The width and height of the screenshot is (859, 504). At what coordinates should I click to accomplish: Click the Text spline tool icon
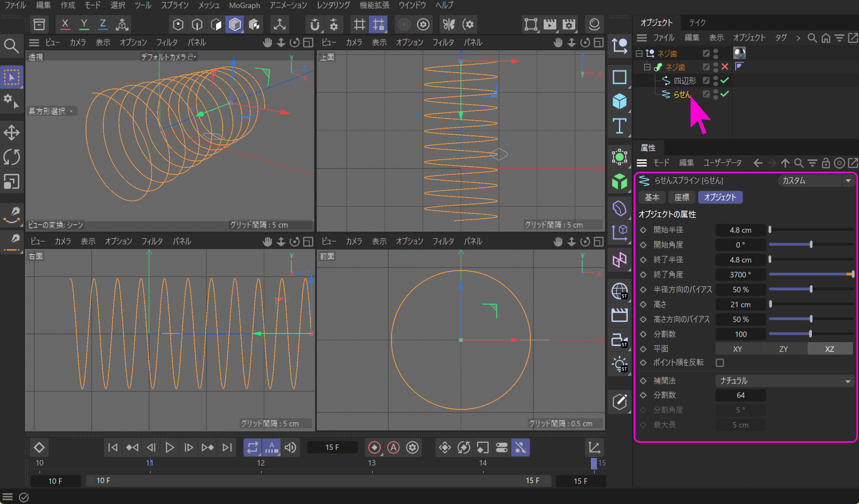pos(620,126)
